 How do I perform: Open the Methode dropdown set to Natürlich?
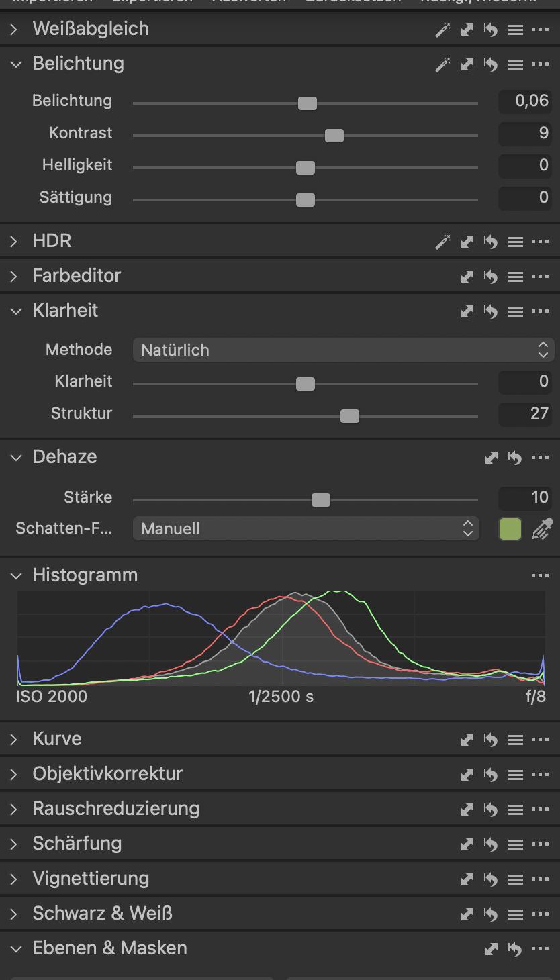pos(343,350)
